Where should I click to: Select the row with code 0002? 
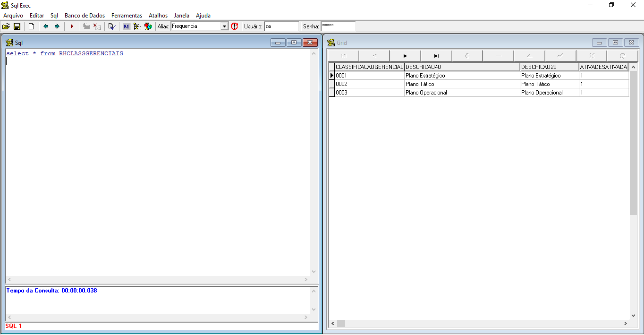(x=369, y=84)
